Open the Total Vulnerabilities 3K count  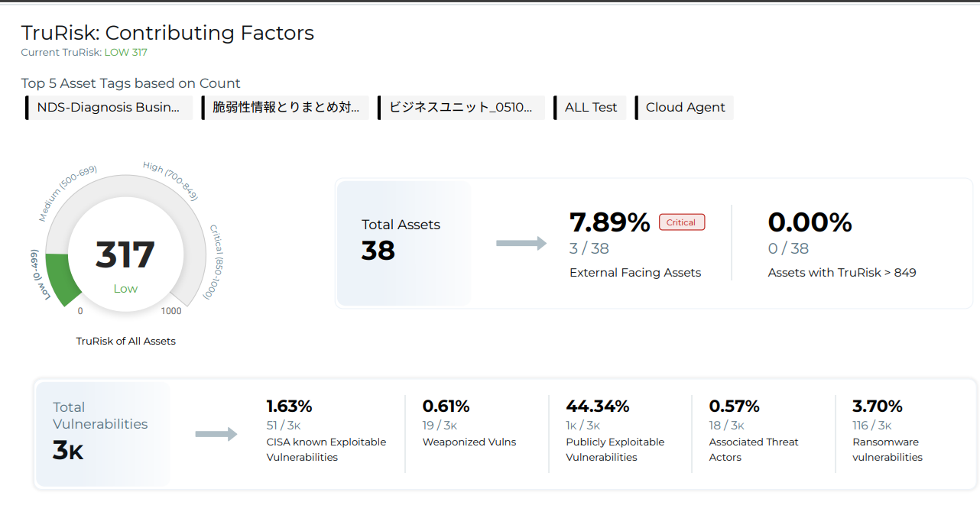pyautogui.click(x=67, y=450)
